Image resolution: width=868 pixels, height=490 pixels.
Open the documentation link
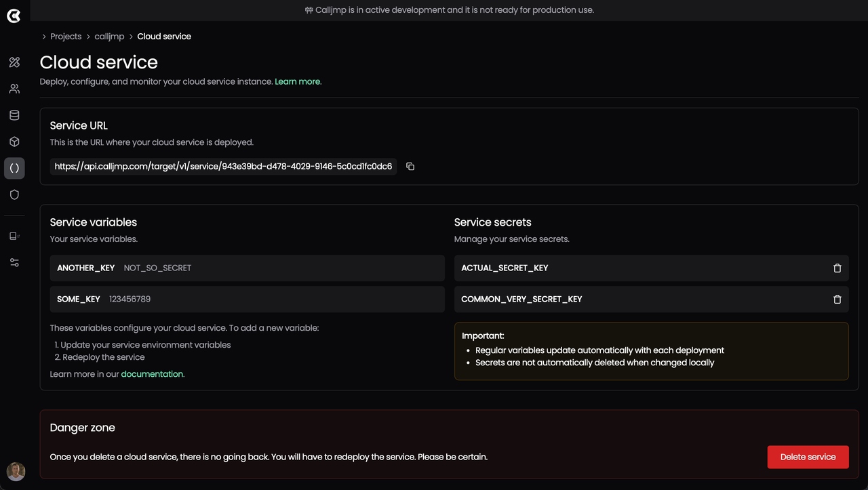152,374
